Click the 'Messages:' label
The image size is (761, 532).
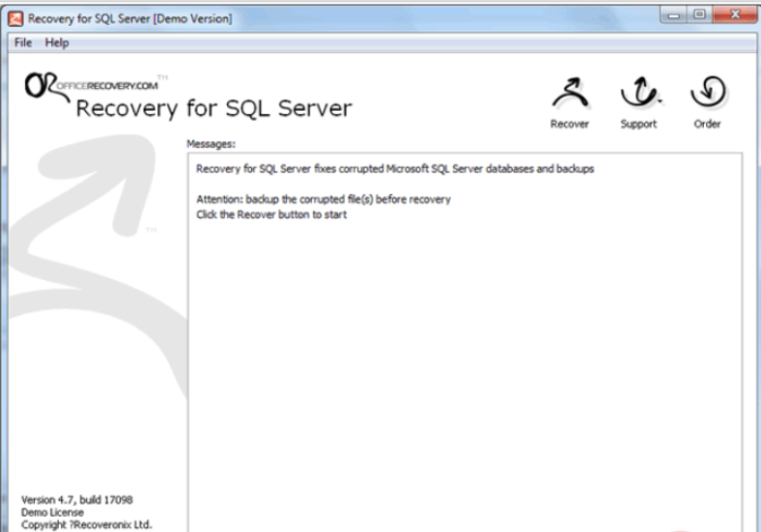pos(211,144)
